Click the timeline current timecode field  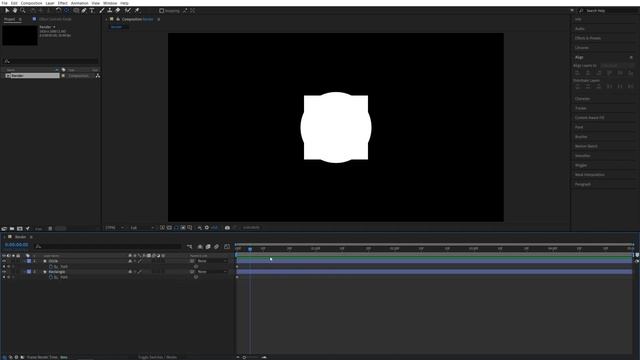coord(17,245)
